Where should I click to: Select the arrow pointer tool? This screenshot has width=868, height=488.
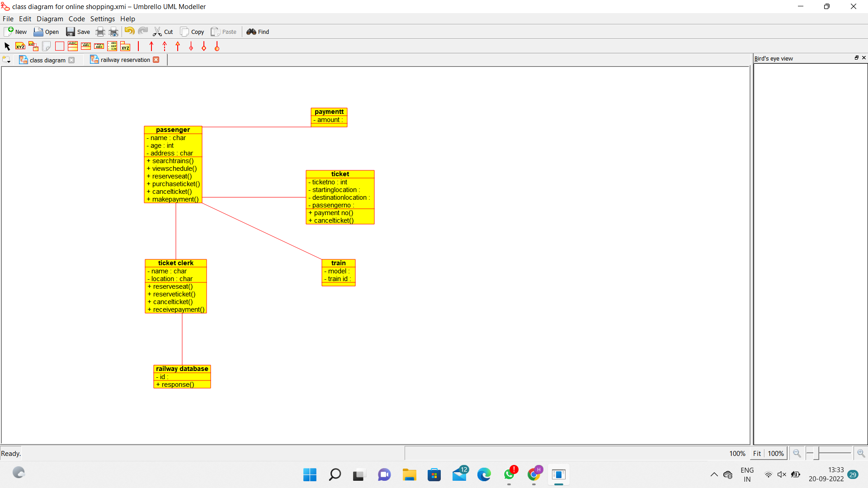[x=7, y=46]
